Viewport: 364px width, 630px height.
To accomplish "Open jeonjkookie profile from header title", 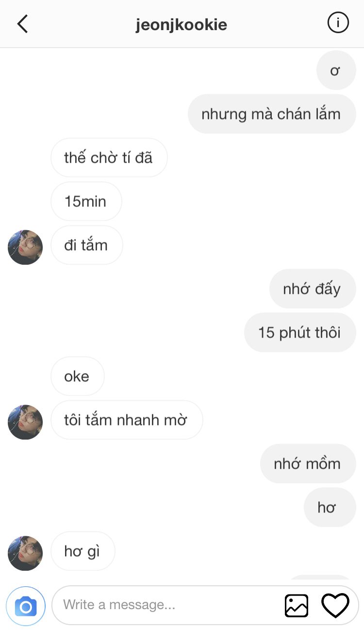I will [x=182, y=24].
